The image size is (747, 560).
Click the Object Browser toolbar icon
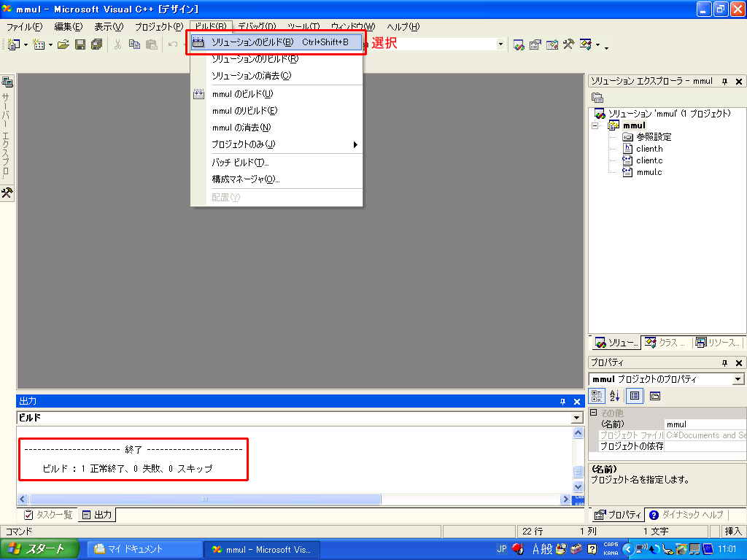coord(551,44)
